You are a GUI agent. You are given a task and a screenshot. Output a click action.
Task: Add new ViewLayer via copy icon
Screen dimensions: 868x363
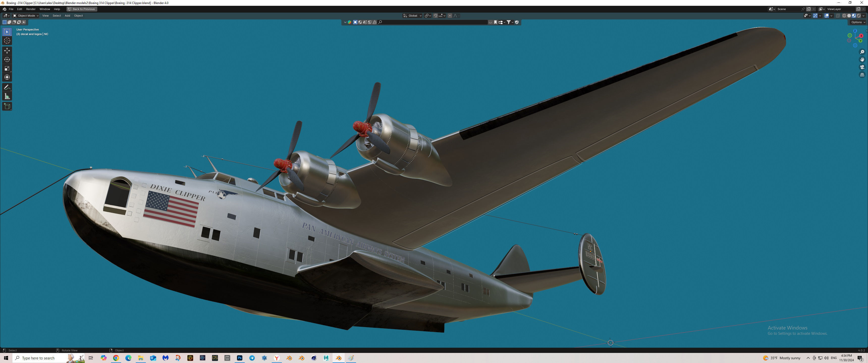[x=858, y=9]
